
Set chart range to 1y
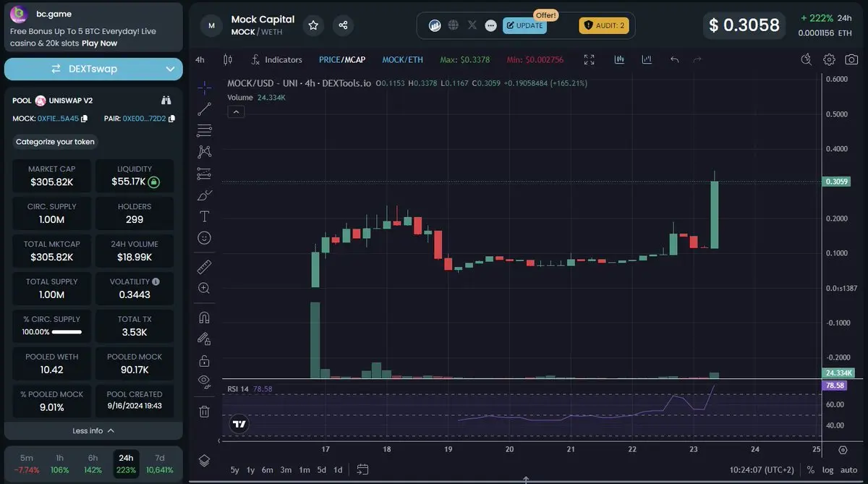click(x=250, y=470)
